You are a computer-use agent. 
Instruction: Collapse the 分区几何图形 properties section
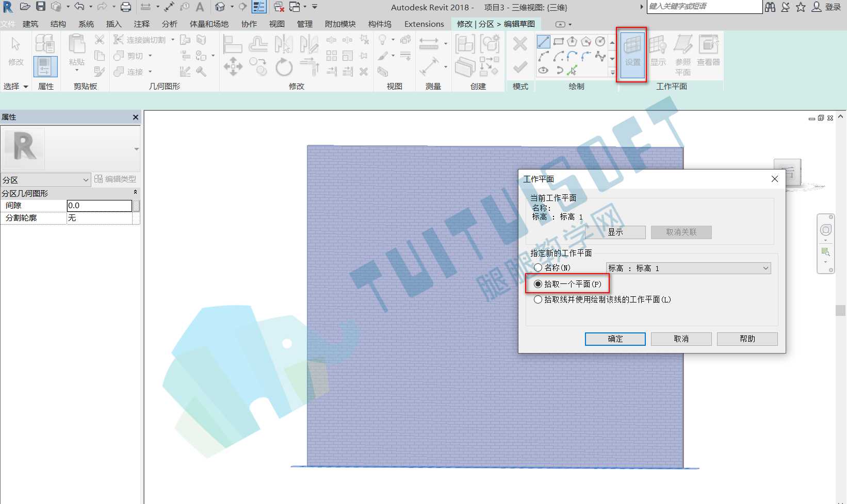click(136, 193)
